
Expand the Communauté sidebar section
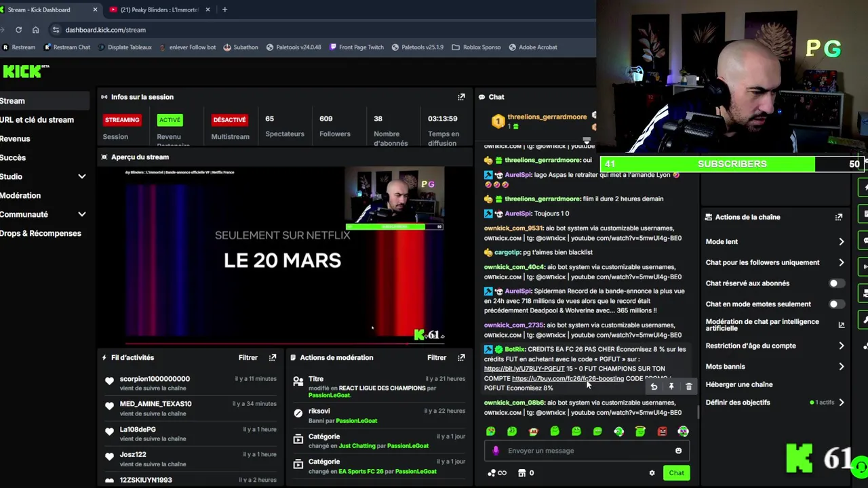[x=81, y=215]
